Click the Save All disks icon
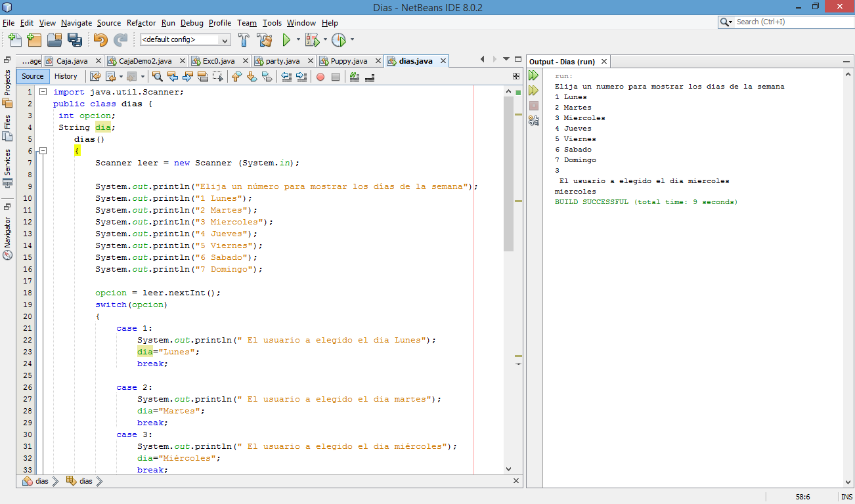 click(x=74, y=40)
